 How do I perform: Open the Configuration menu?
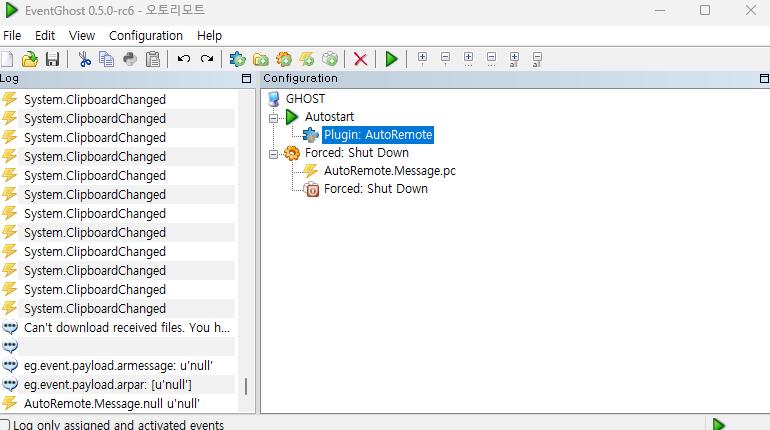click(146, 35)
